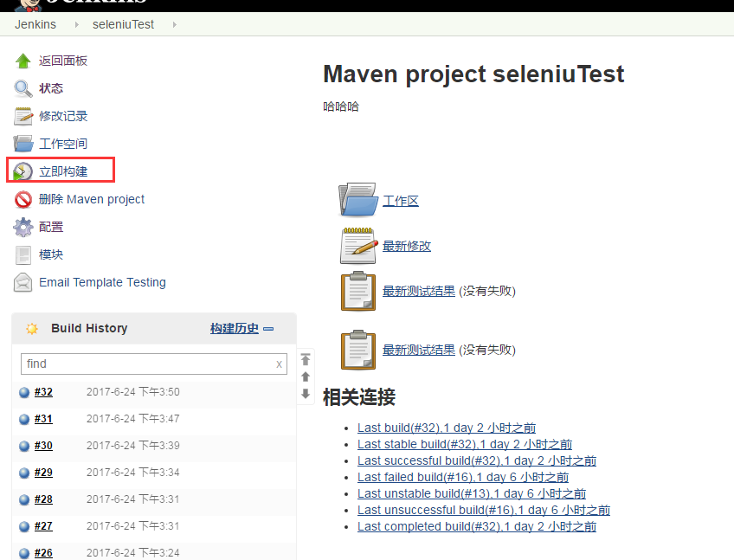Open the Last build(#32) link

click(x=447, y=428)
